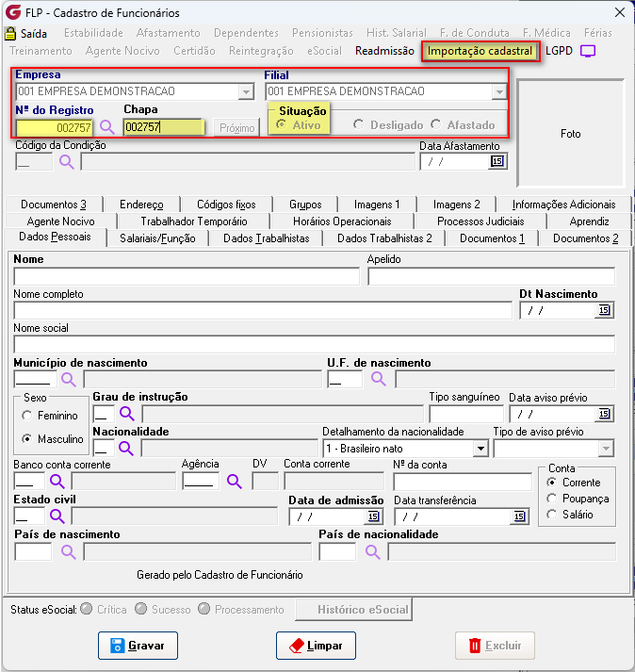Viewport: 635px width, 672px height.
Task: Switch to the Salariais/Função tab
Action: (157, 238)
